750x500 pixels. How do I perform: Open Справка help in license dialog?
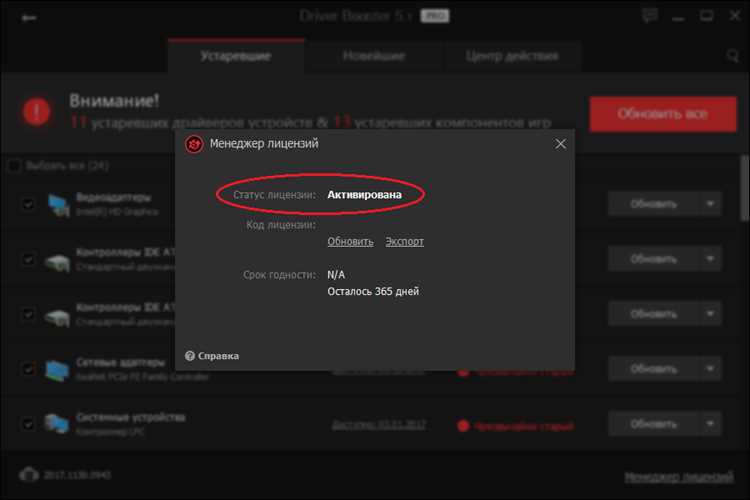212,356
